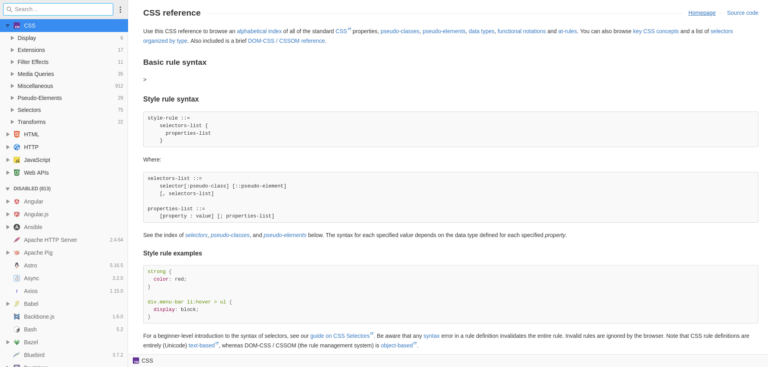Open the three-dot menu next to search
The height and width of the screenshot is (367, 768).
tap(120, 9)
